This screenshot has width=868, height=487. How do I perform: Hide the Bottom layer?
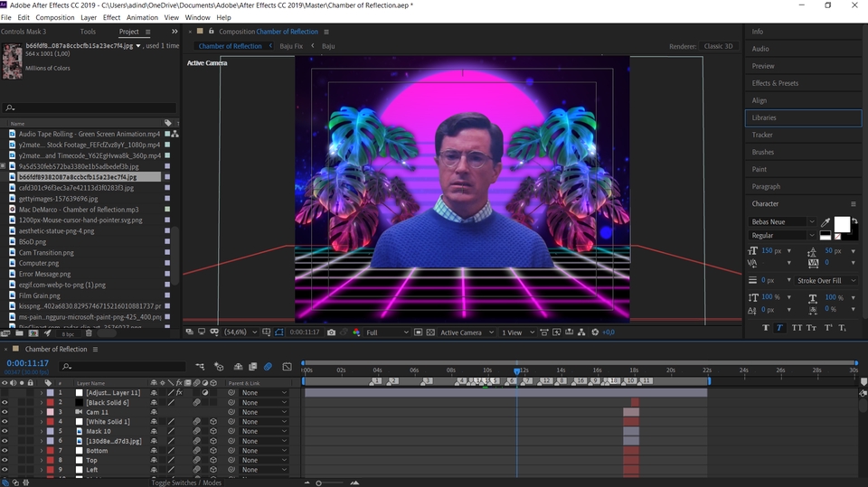coord(5,451)
